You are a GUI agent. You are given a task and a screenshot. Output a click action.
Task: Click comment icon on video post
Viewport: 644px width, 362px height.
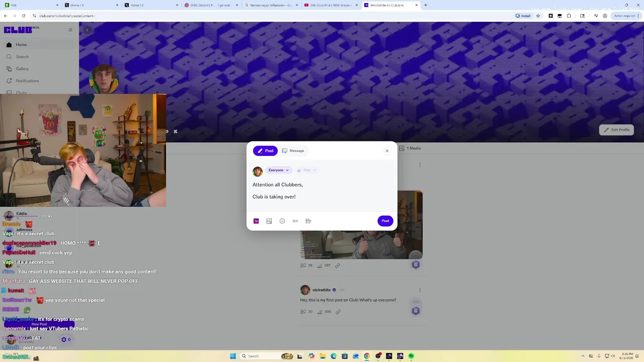pos(303,265)
